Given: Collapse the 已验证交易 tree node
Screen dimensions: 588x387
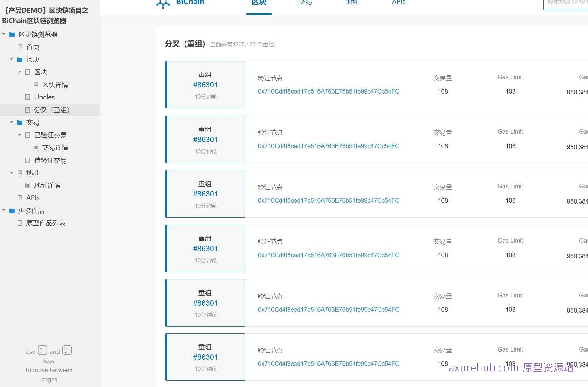Looking at the screenshot, I should [20, 135].
